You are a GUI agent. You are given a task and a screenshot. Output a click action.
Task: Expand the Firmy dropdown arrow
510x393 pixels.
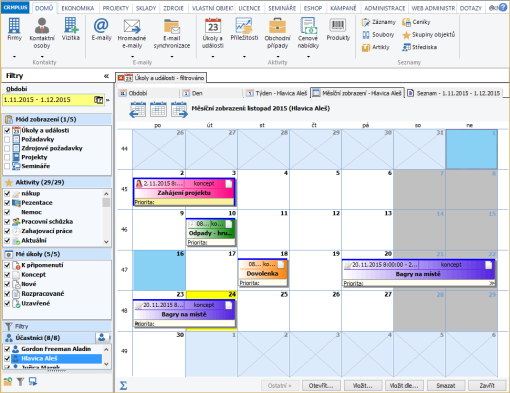point(14,56)
